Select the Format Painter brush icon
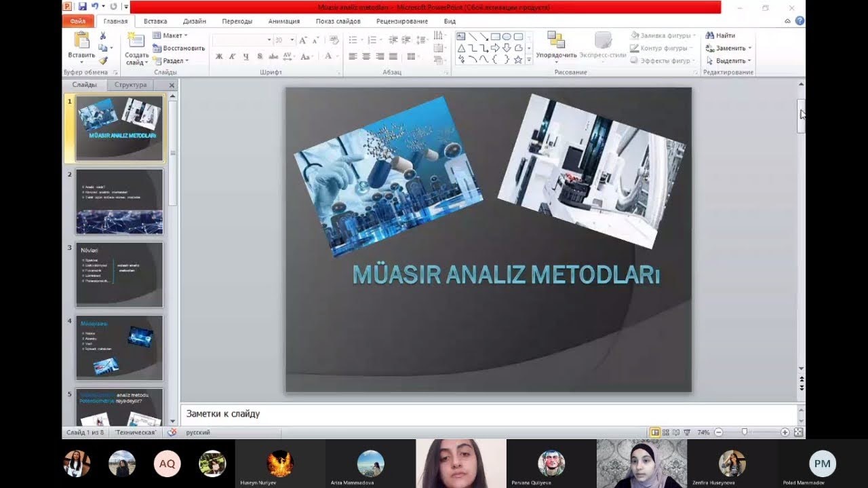 point(103,60)
